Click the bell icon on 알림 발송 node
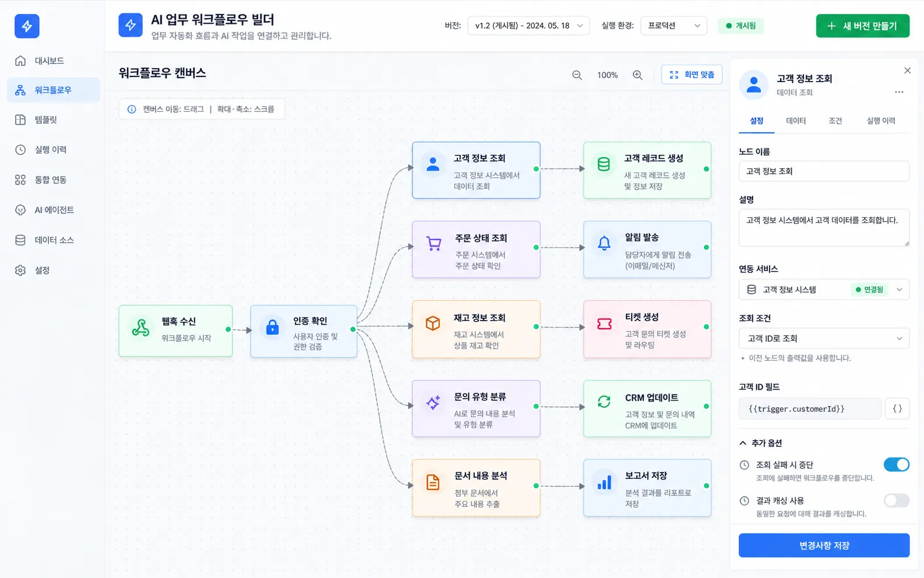 click(x=604, y=243)
